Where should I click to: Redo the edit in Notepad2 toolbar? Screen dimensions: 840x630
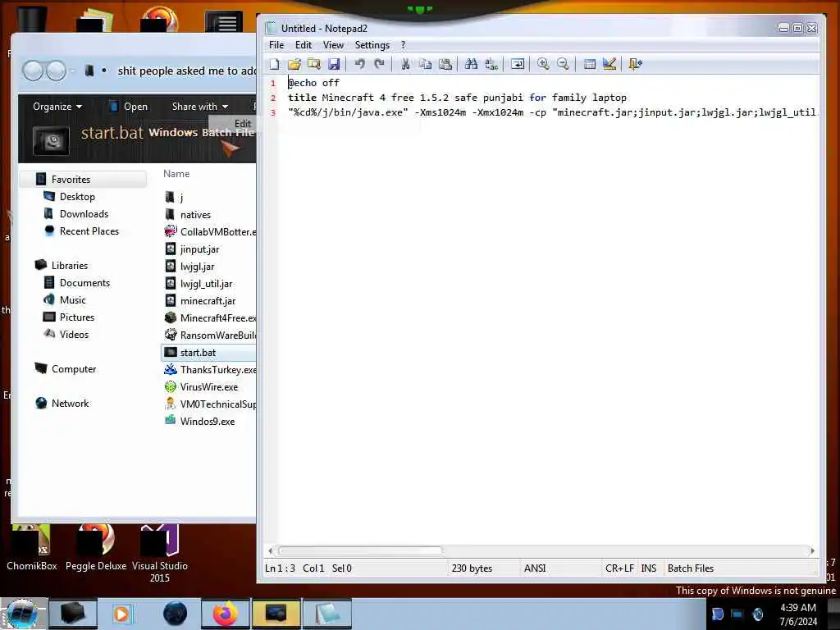(x=379, y=64)
